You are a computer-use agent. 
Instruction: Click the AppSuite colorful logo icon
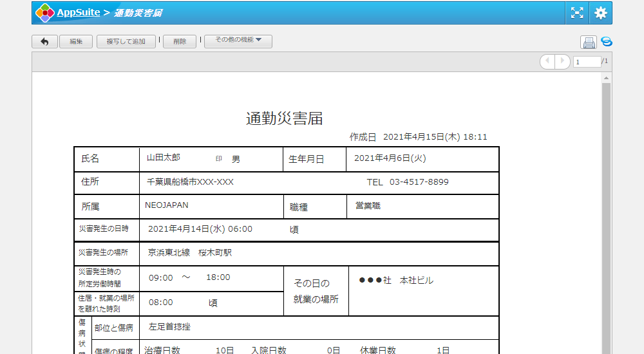tap(45, 13)
